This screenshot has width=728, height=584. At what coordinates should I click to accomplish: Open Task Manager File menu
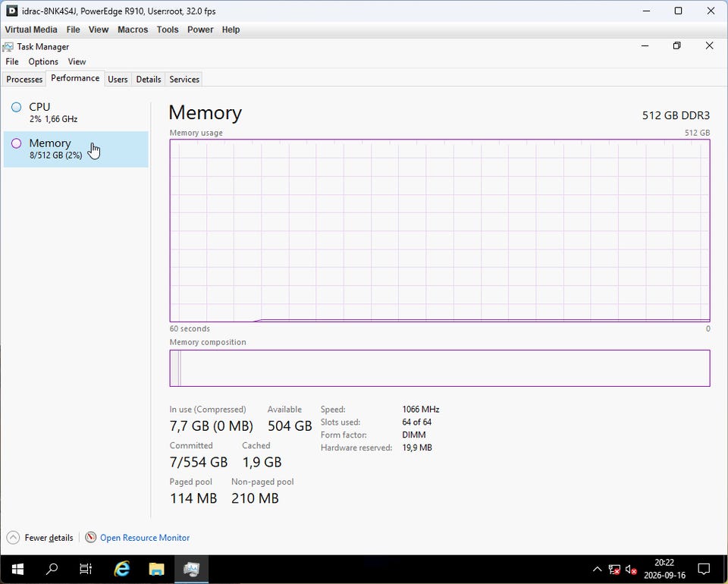point(12,61)
